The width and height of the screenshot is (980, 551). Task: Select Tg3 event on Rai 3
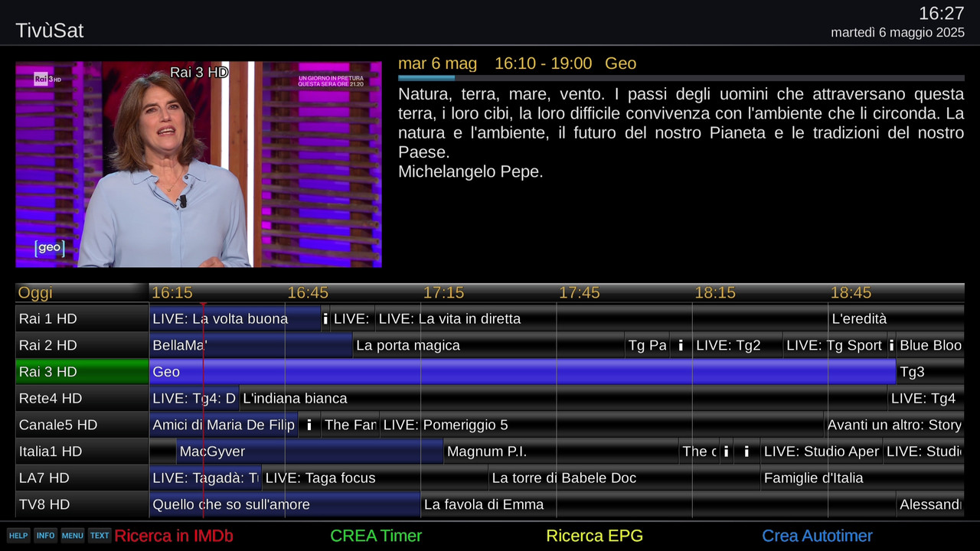pos(930,372)
